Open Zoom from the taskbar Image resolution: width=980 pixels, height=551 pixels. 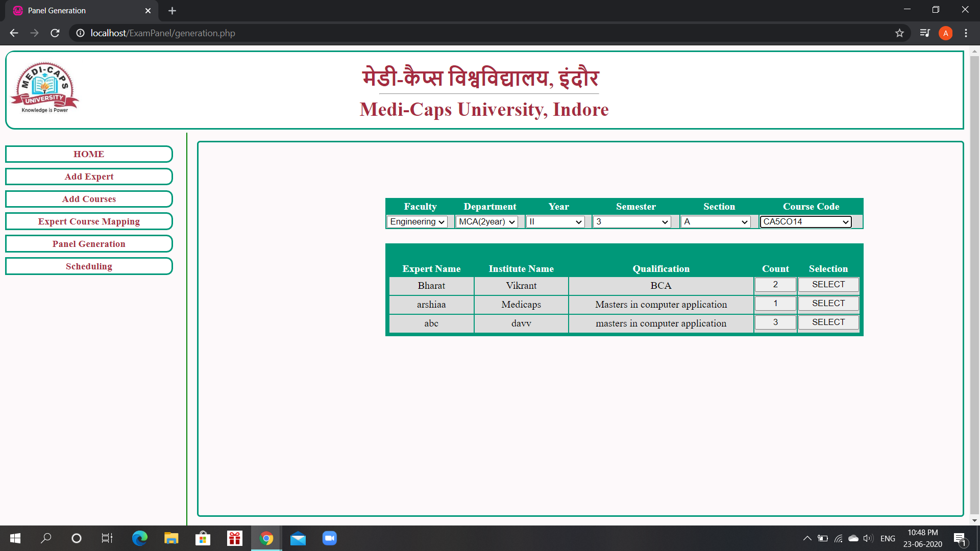(330, 538)
